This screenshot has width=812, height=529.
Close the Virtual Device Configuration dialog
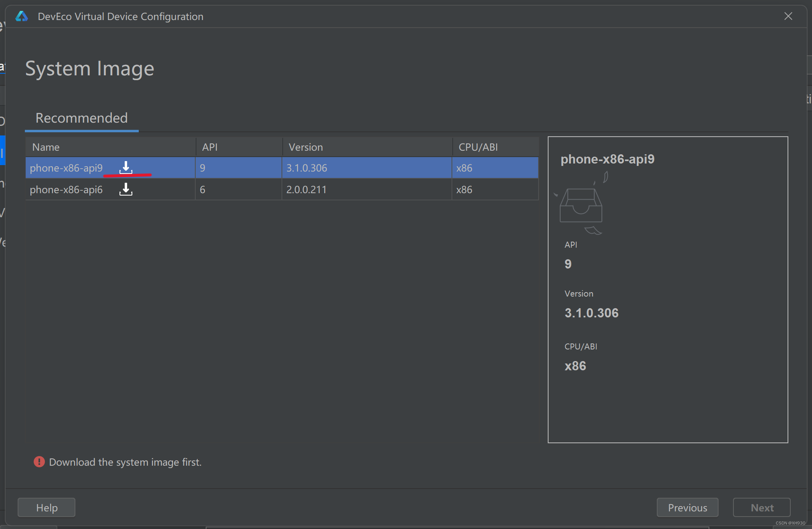click(788, 16)
